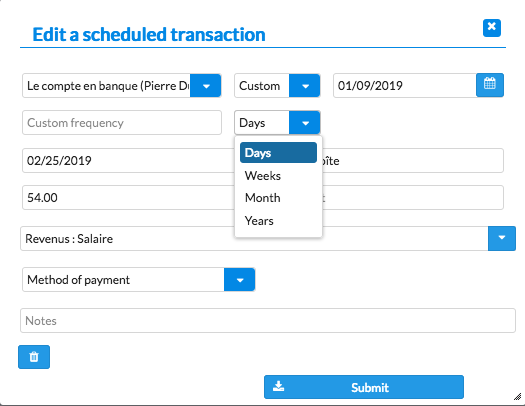Open the Method of payment dropdown
The width and height of the screenshot is (525, 406).
tap(239, 279)
